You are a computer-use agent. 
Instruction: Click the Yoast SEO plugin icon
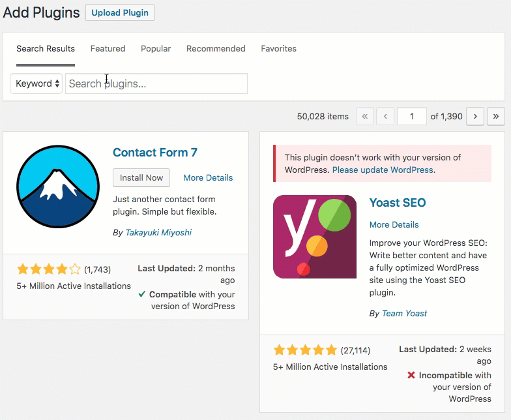(315, 237)
